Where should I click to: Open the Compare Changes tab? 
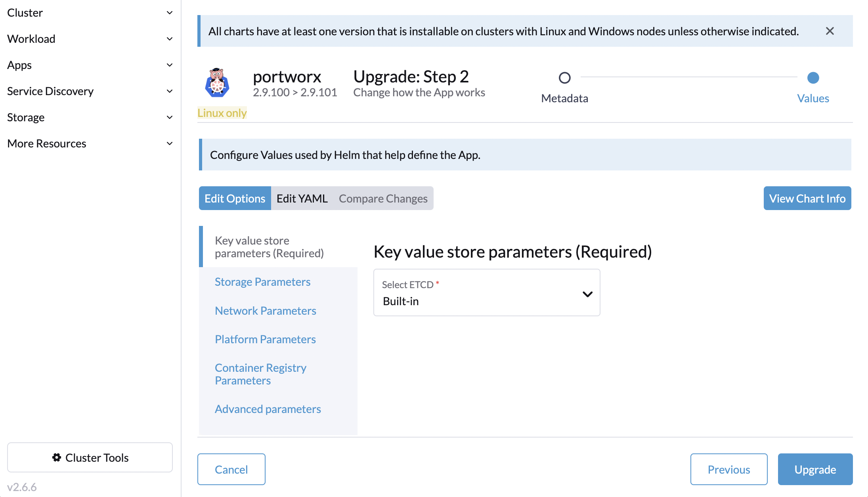click(x=383, y=198)
